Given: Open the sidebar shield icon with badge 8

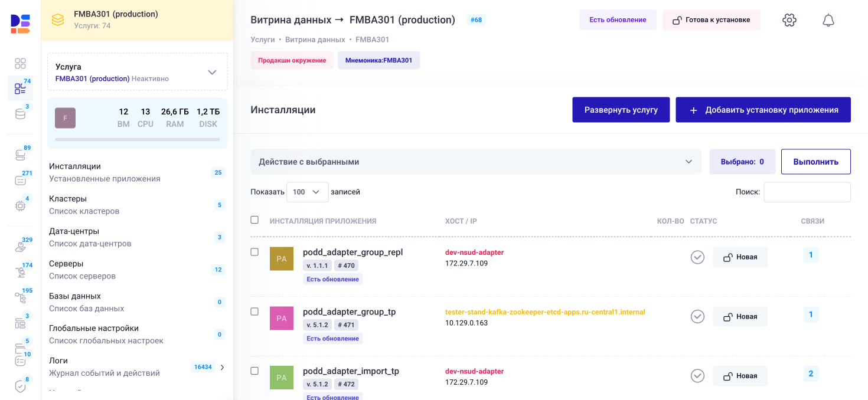Looking at the screenshot, I should 19,386.
